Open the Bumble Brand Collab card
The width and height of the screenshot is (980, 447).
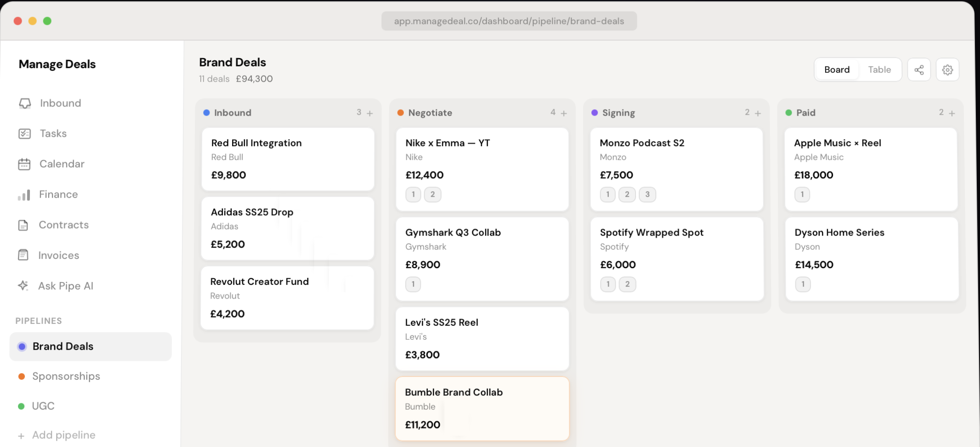pyautogui.click(x=482, y=408)
